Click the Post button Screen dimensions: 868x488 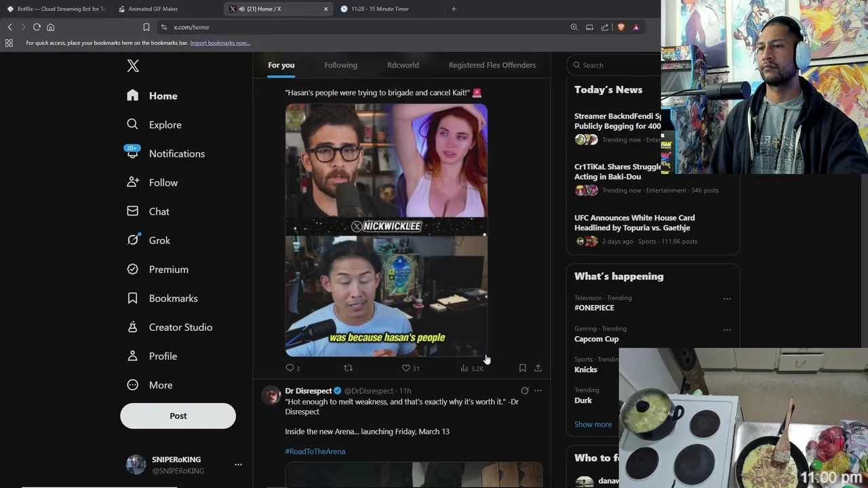[178, 415]
